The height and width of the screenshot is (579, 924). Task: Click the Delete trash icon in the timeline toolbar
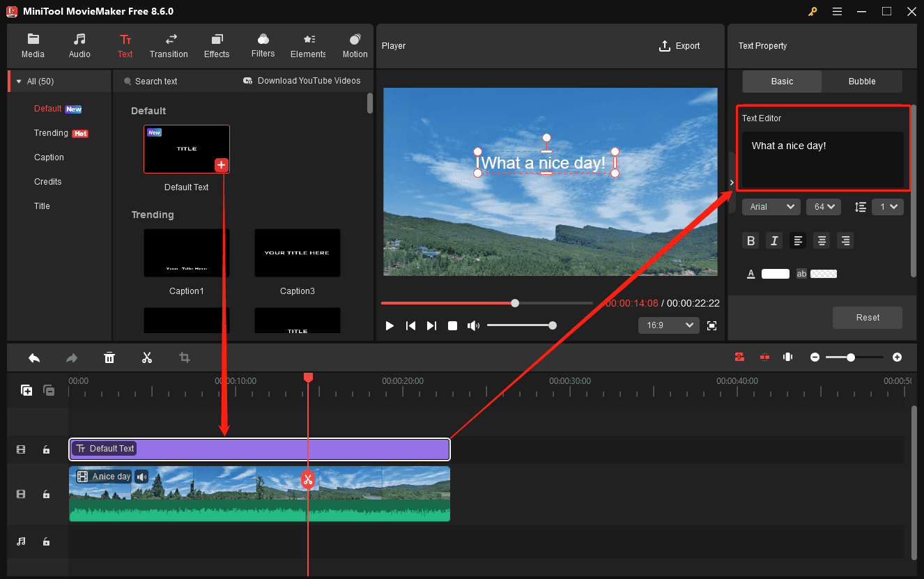(x=109, y=357)
